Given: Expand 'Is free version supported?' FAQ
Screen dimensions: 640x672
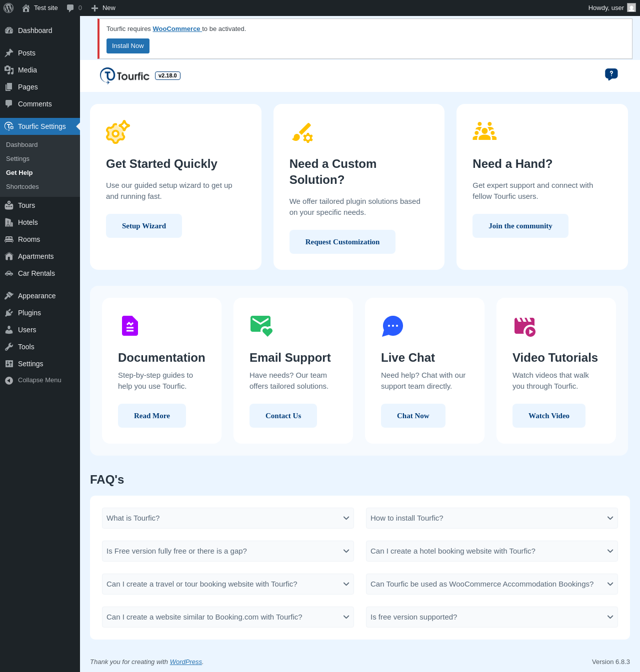Looking at the screenshot, I should pyautogui.click(x=492, y=617).
